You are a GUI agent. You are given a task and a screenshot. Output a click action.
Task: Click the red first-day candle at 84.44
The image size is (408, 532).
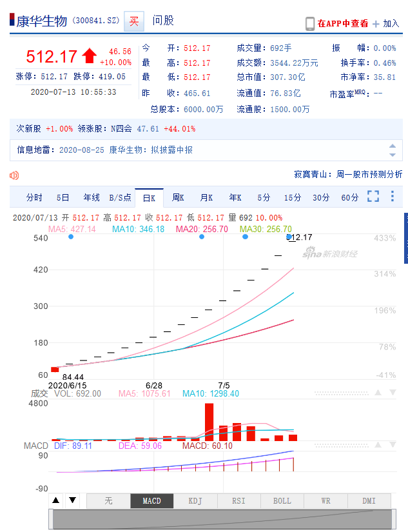[x=55, y=369]
